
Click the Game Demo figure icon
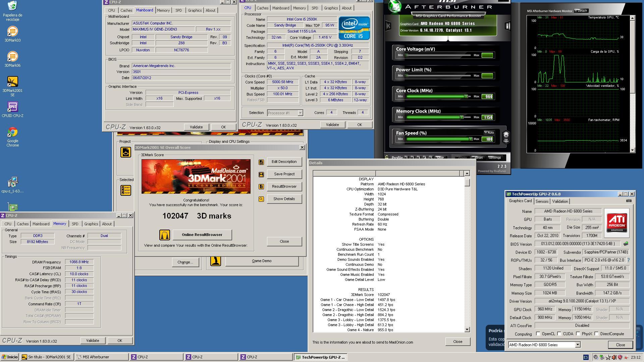pos(215,261)
